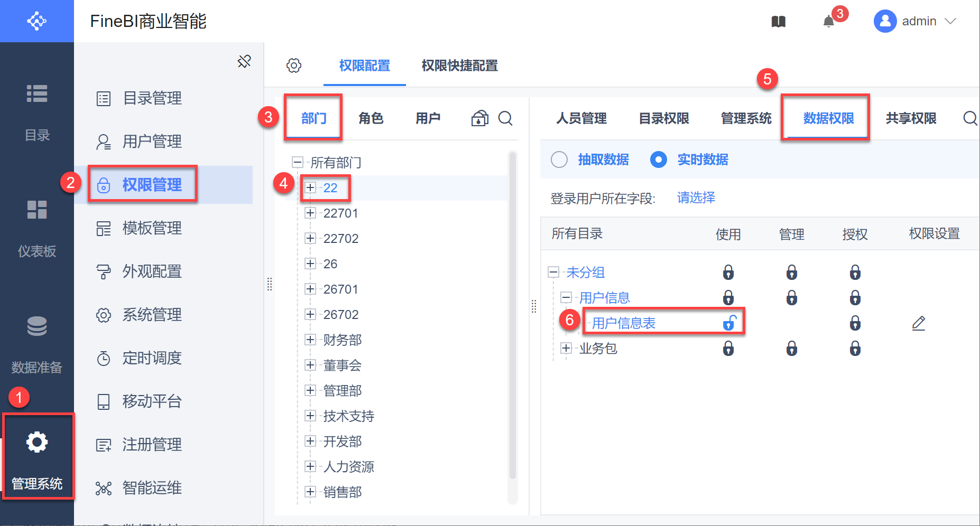Toggle the 使用 lock for 业务包
Image resolution: width=980 pixels, height=526 pixels.
pos(728,349)
